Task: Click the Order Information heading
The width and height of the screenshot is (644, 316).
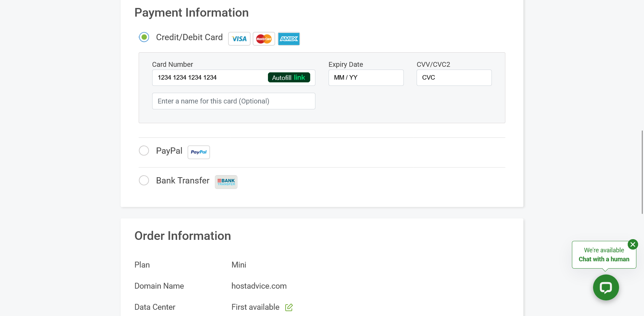Action: click(x=183, y=236)
